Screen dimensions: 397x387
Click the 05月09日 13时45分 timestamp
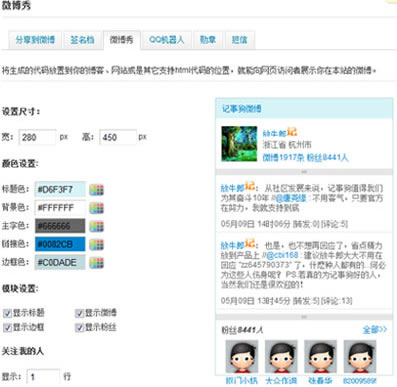coord(255,301)
